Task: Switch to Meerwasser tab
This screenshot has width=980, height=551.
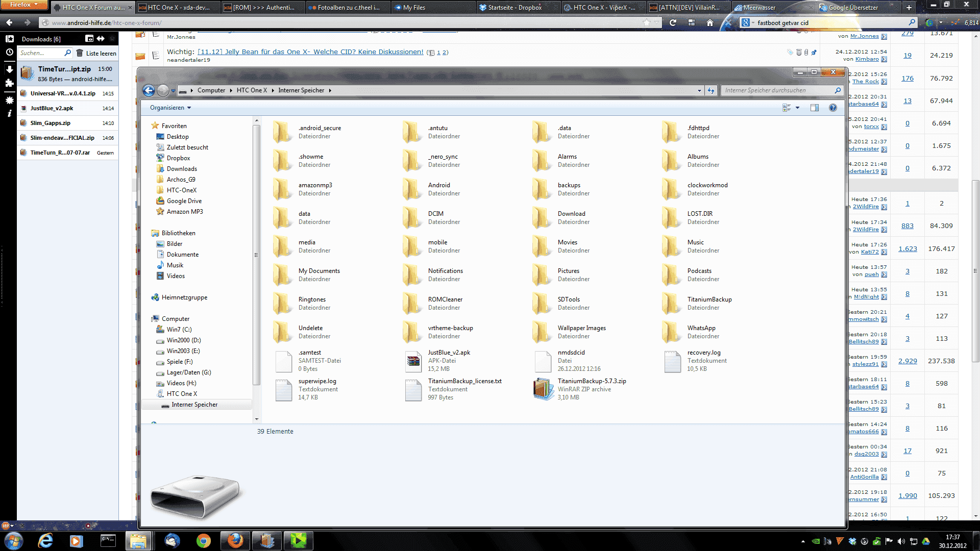Action: click(774, 8)
